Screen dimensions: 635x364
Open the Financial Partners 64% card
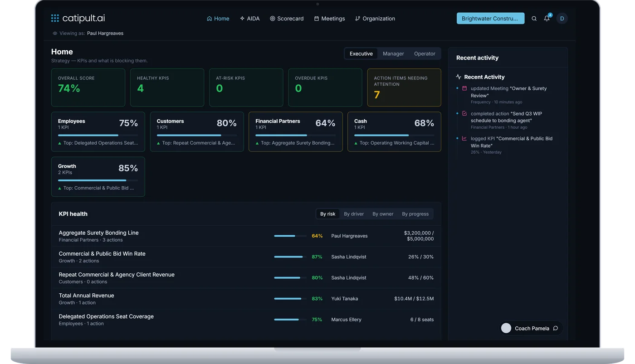tap(296, 131)
